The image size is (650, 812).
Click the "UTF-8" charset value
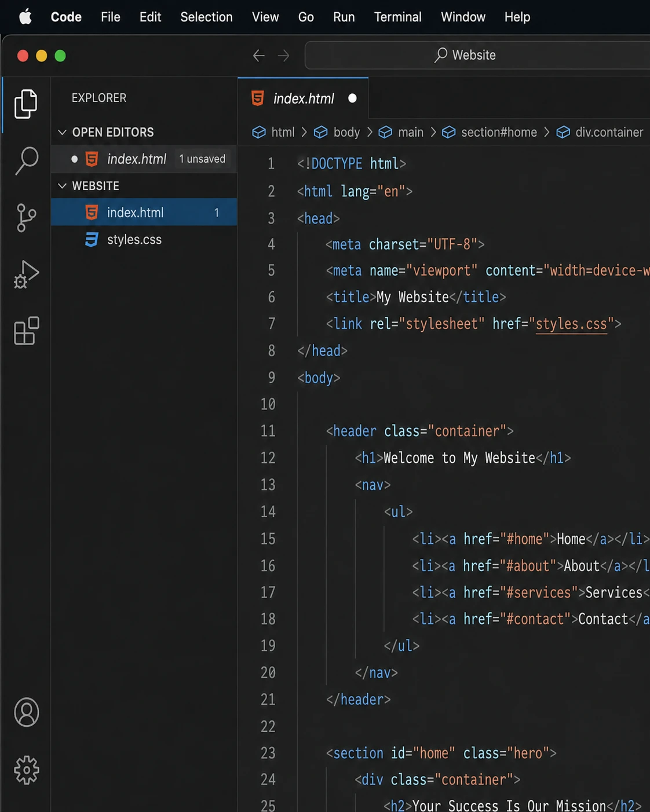pyautogui.click(x=452, y=244)
